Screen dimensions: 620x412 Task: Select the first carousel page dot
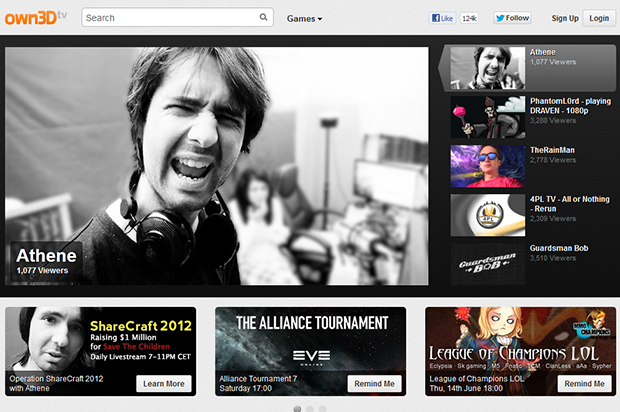pyautogui.click(x=297, y=409)
